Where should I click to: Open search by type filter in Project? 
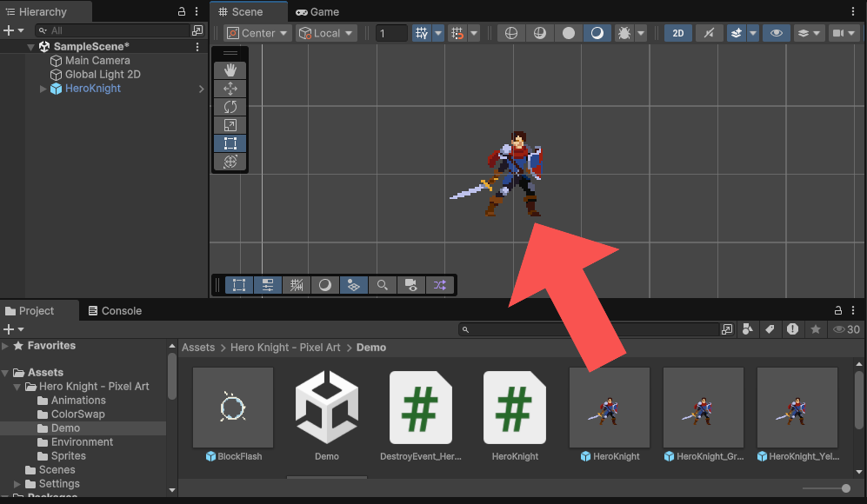[x=748, y=329]
